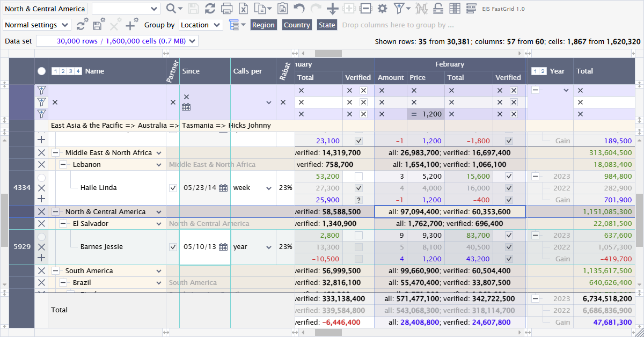This screenshot has height=337, width=644.
Task: Open calendar picker for Haile Linda's date
Action: click(x=223, y=188)
